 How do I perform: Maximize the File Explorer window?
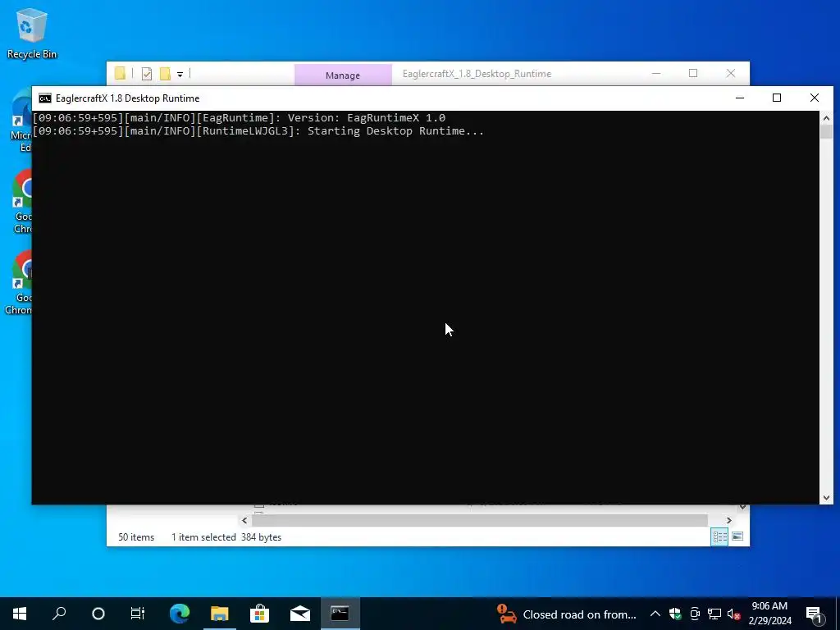(693, 73)
